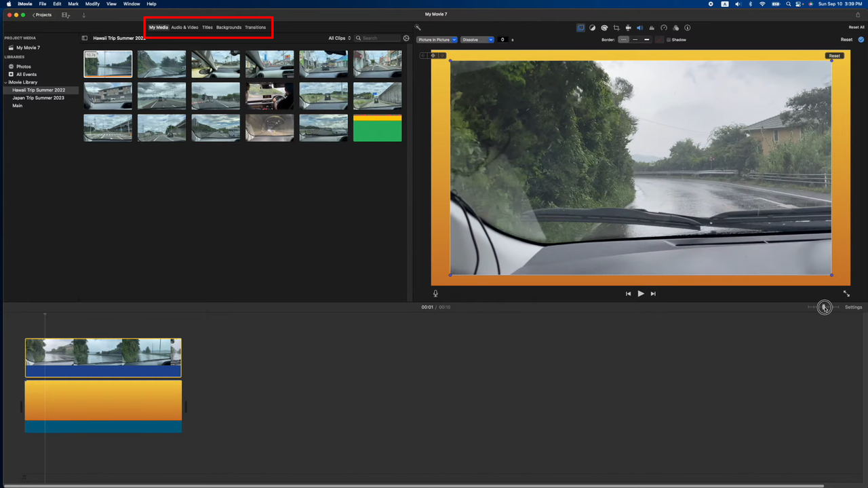
Task: Select the Cropping tool
Action: tap(616, 28)
